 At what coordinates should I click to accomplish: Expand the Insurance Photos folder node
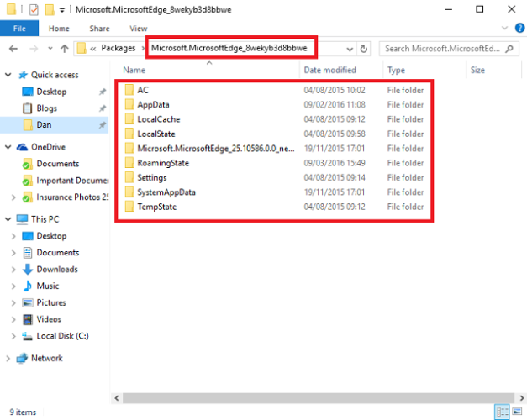click(13, 197)
